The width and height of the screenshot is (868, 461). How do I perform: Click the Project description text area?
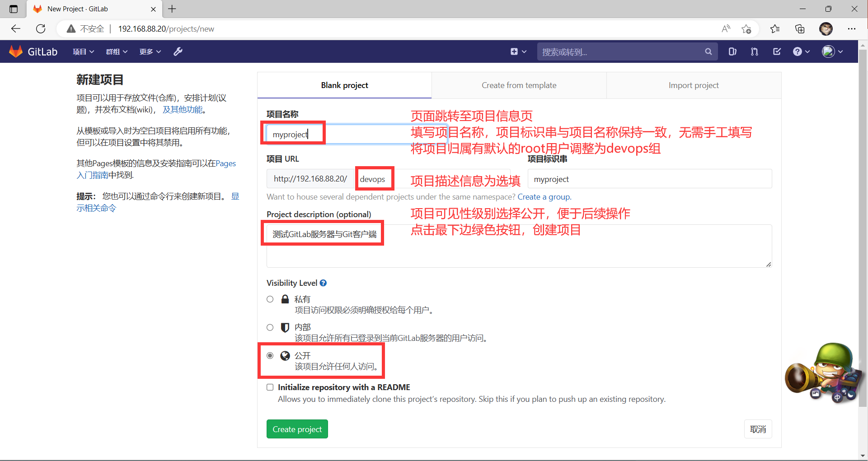pos(519,246)
